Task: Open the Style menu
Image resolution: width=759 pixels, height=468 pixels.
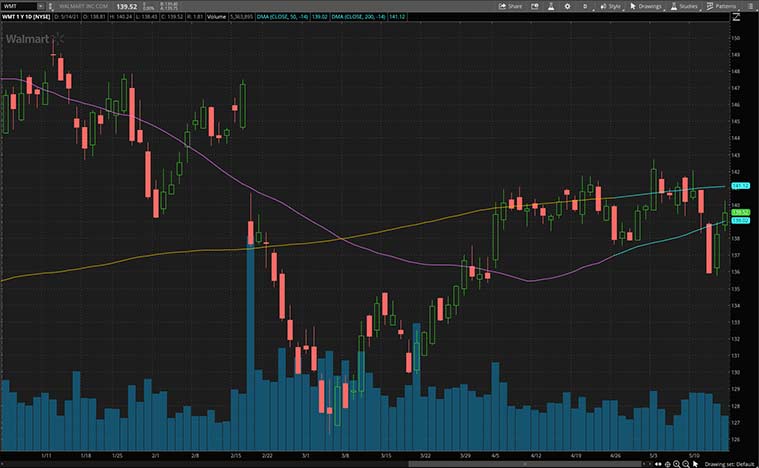Action: [x=610, y=6]
